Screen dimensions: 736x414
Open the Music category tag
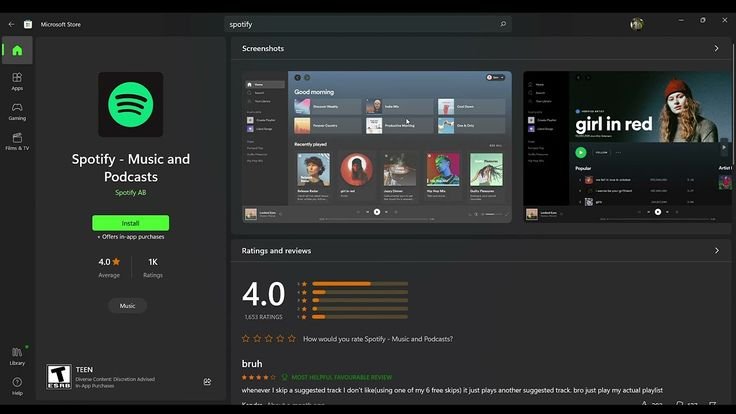click(x=127, y=306)
